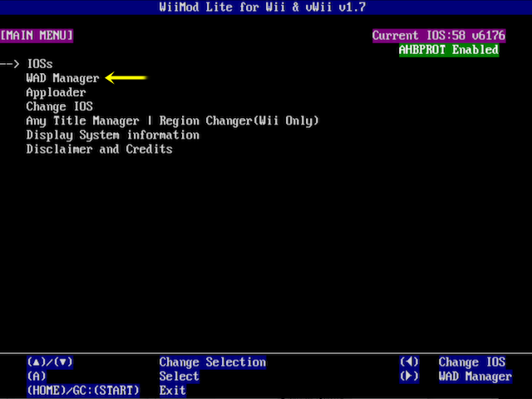Viewport: 532px width, 399px height.
Task: Open WAD Manager from the main menu list
Action: tap(62, 78)
